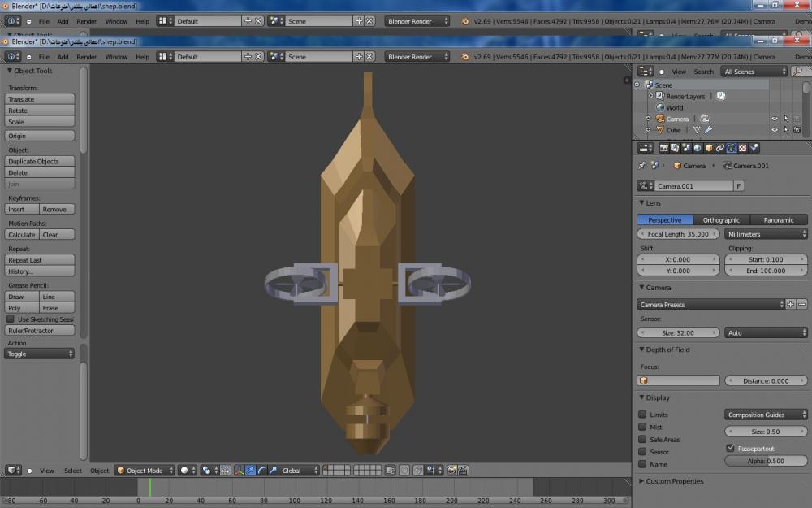Click the OpenGL render image camera icon

pyautogui.click(x=452, y=471)
